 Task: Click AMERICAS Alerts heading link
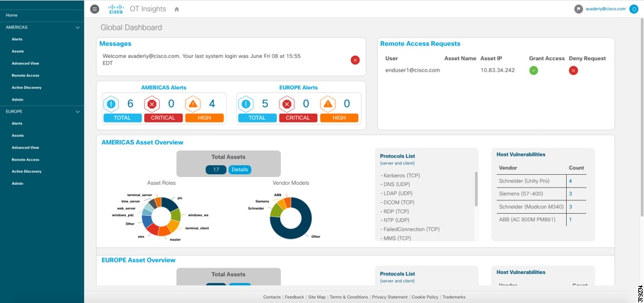(x=163, y=88)
